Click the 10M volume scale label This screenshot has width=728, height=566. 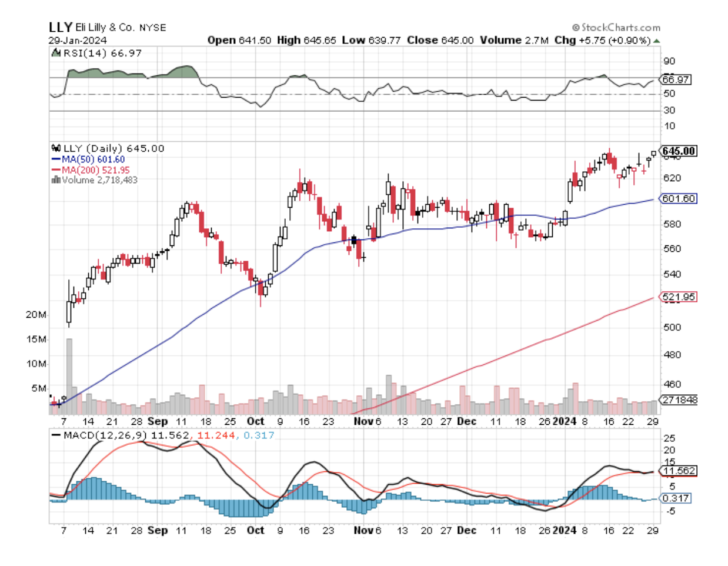[36, 364]
